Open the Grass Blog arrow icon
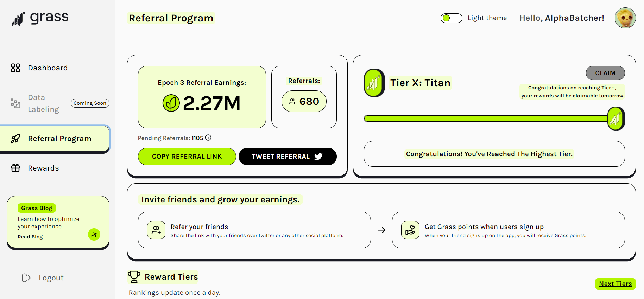644x299 pixels. [x=94, y=234]
